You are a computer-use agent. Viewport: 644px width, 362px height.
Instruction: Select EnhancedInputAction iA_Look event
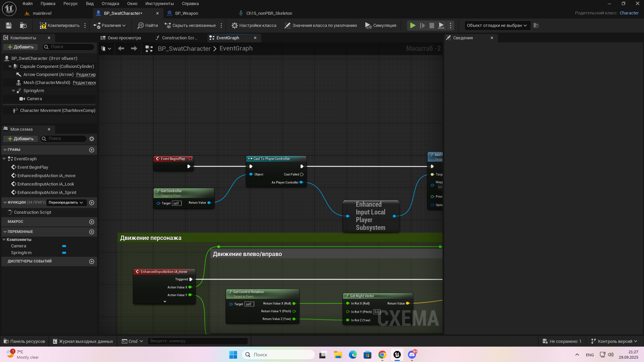[46, 184]
